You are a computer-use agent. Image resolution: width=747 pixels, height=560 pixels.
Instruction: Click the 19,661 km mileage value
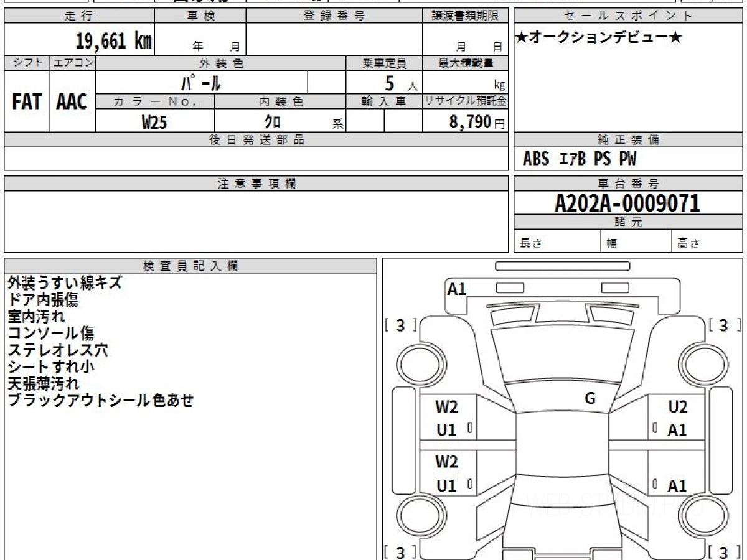point(114,41)
